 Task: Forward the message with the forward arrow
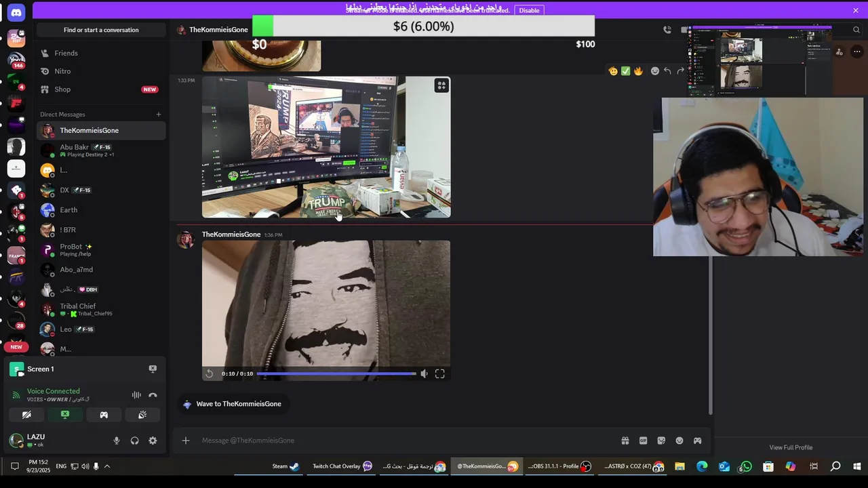pyautogui.click(x=681, y=71)
